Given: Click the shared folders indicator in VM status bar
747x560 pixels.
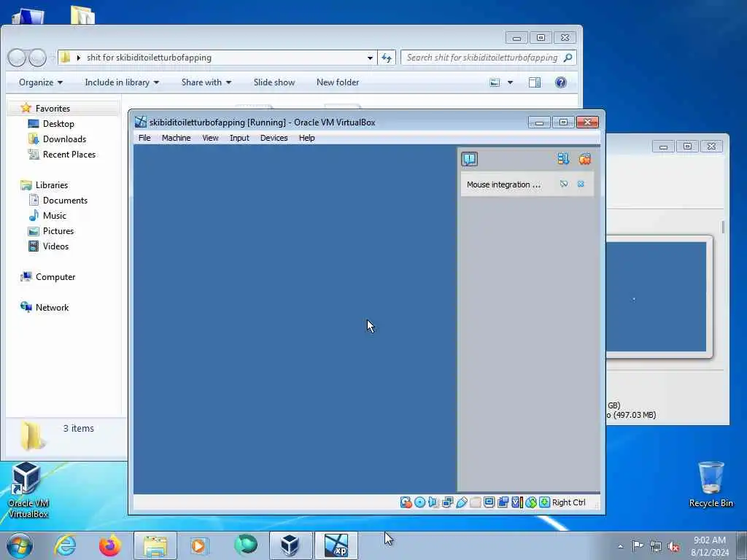Looking at the screenshot, I should (475, 502).
